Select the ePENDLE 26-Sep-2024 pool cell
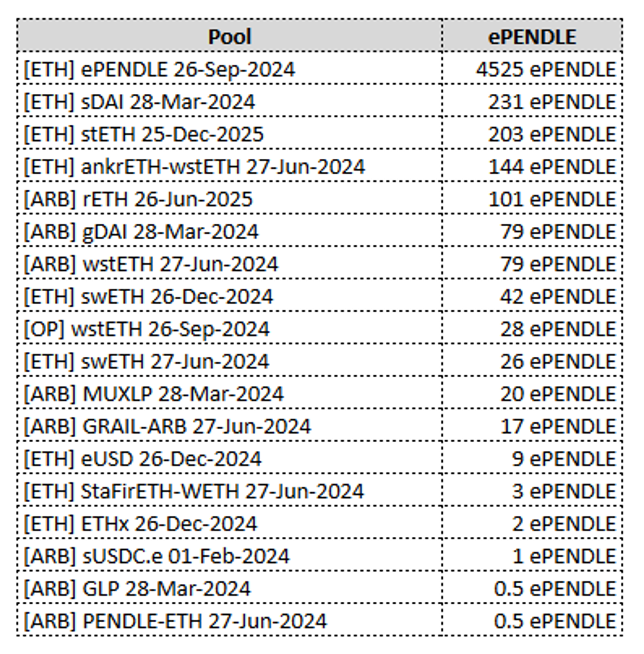The image size is (644, 654). click(159, 69)
